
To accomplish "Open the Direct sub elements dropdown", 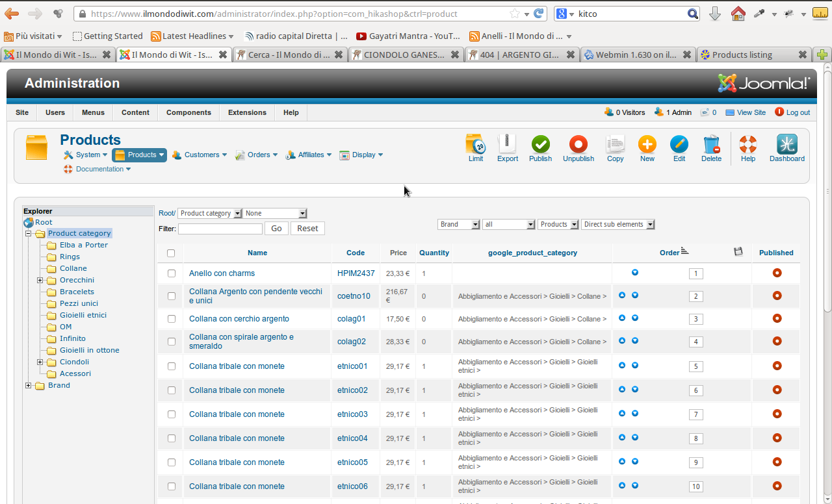I will pyautogui.click(x=617, y=224).
